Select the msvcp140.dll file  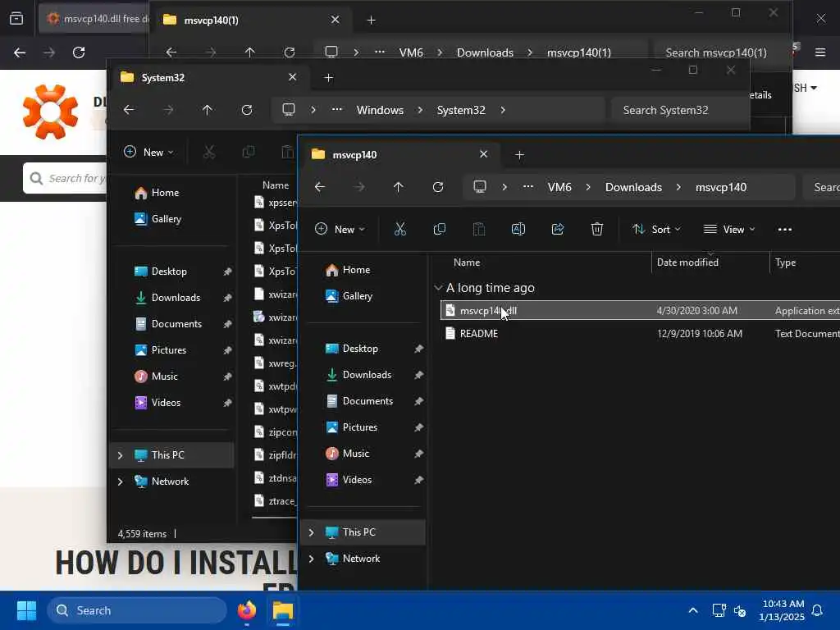point(640,311)
